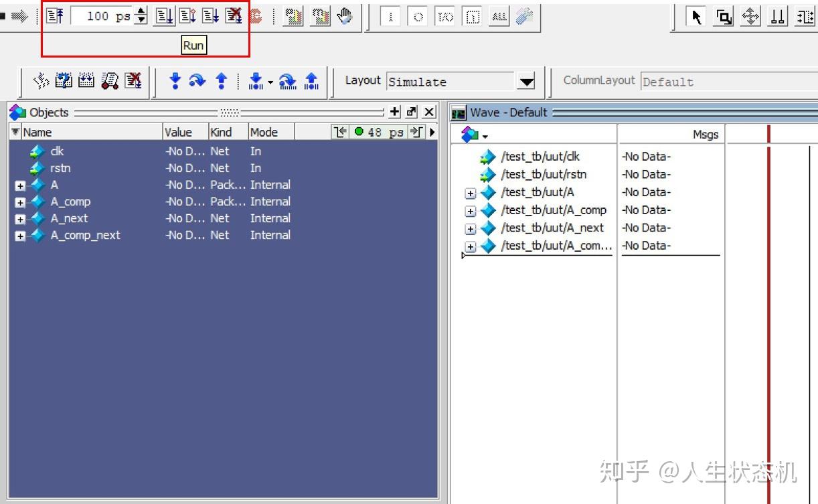The width and height of the screenshot is (818, 504).
Task: Click the undock button on Objects panel
Action: pos(411,112)
